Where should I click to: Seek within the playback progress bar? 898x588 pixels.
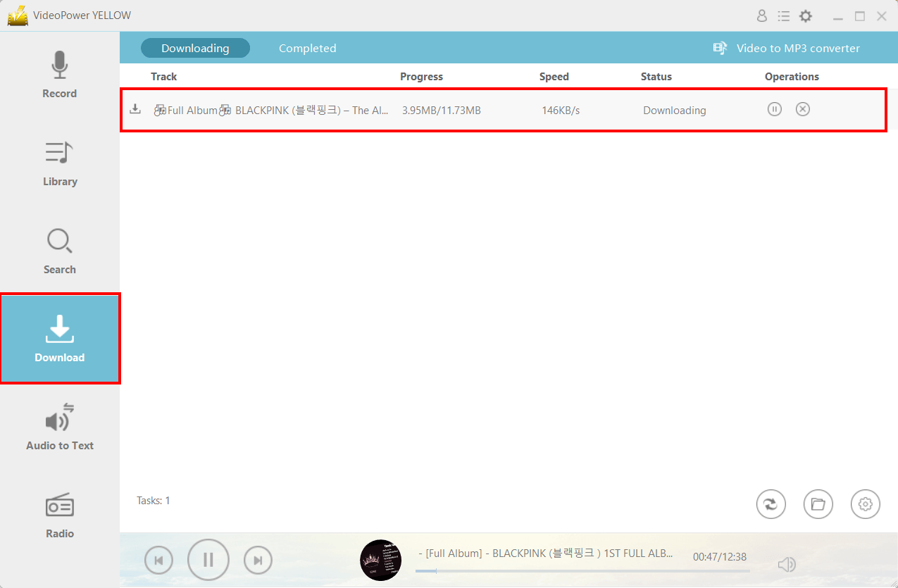click(x=582, y=571)
